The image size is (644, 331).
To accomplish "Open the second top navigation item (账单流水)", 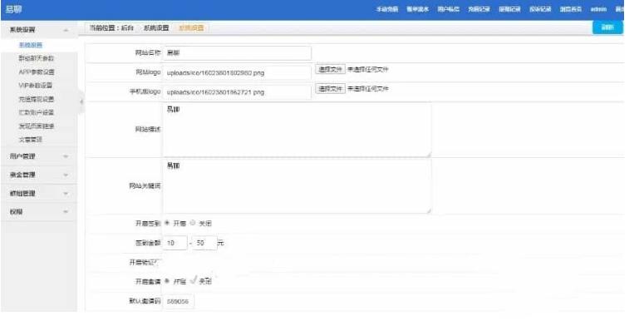I will tap(418, 9).
